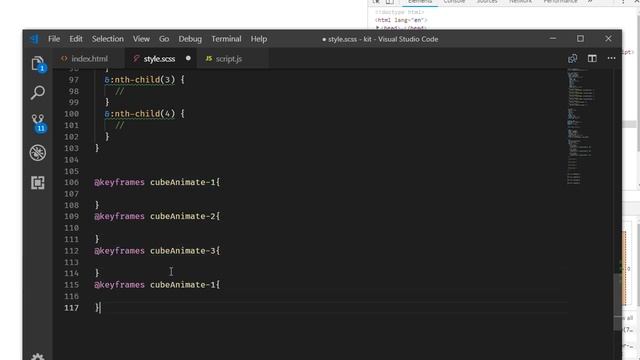The height and width of the screenshot is (360, 640).
Task: Click line number 117 in the gutter
Action: (71, 308)
